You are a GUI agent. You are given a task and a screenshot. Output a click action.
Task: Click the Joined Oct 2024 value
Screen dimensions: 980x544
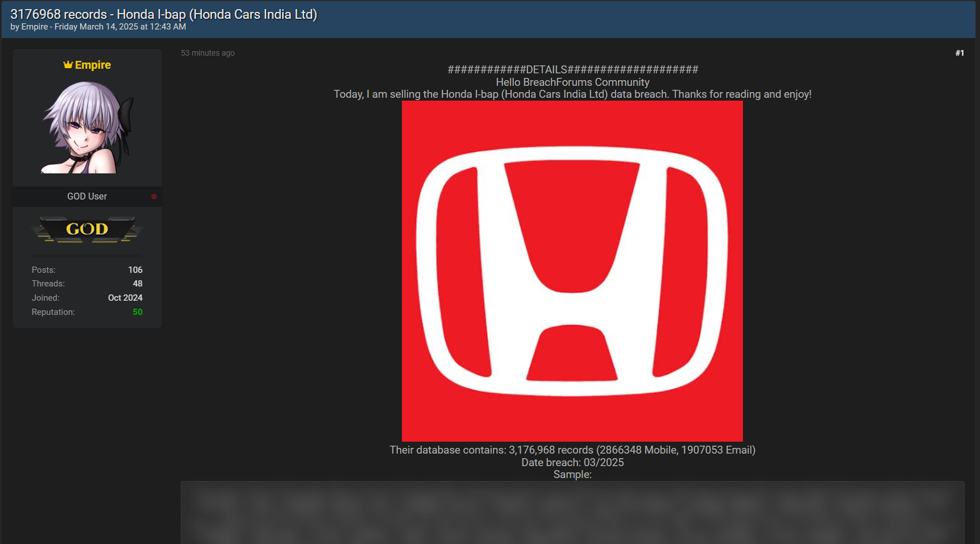pyautogui.click(x=125, y=298)
